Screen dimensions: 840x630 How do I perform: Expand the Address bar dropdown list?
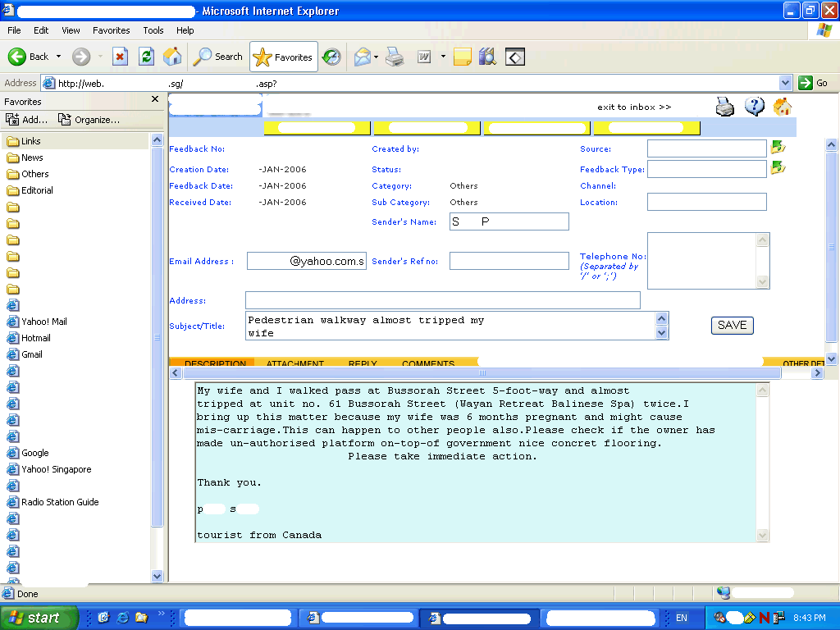pyautogui.click(x=785, y=83)
